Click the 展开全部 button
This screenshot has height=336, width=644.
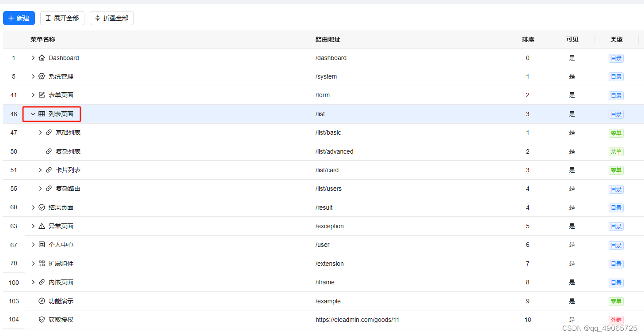[62, 18]
